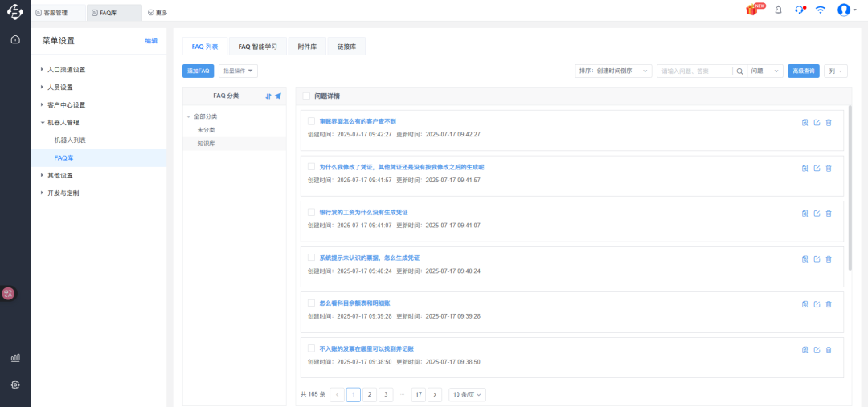Click the question and answer search field
The height and width of the screenshot is (407, 868).
pyautogui.click(x=694, y=71)
